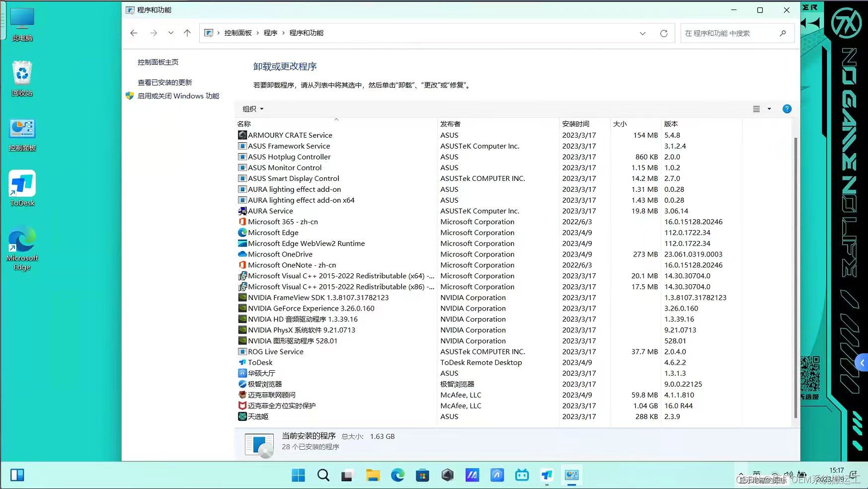The width and height of the screenshot is (868, 489).
Task: Open ToDesk desktop shortcut
Action: coord(22,188)
